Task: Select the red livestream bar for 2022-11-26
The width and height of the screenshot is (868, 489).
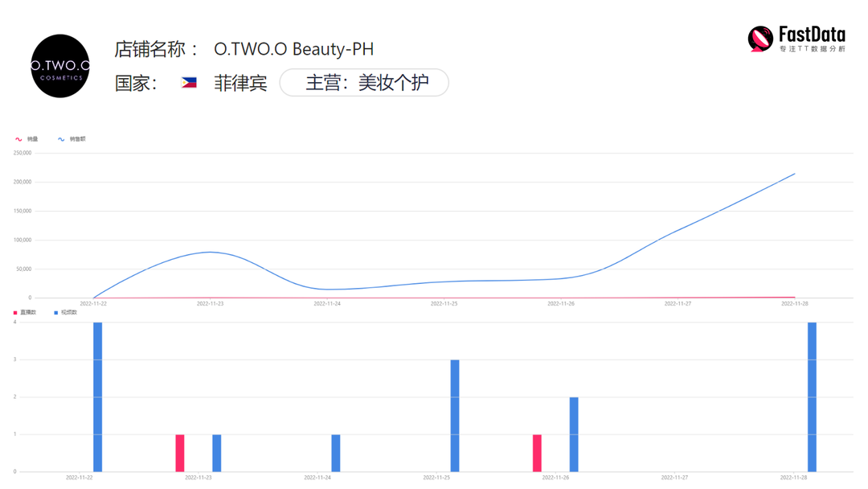Action: pyautogui.click(x=537, y=453)
